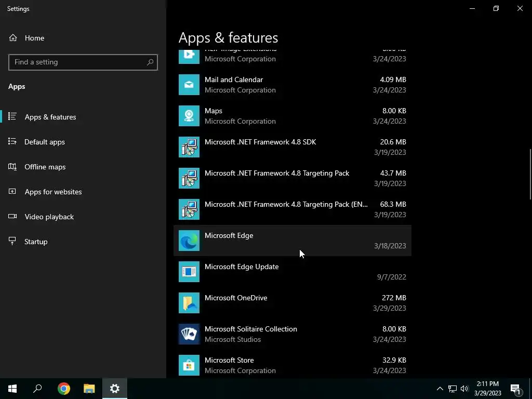Click the taskbar clock and date

pyautogui.click(x=487, y=389)
